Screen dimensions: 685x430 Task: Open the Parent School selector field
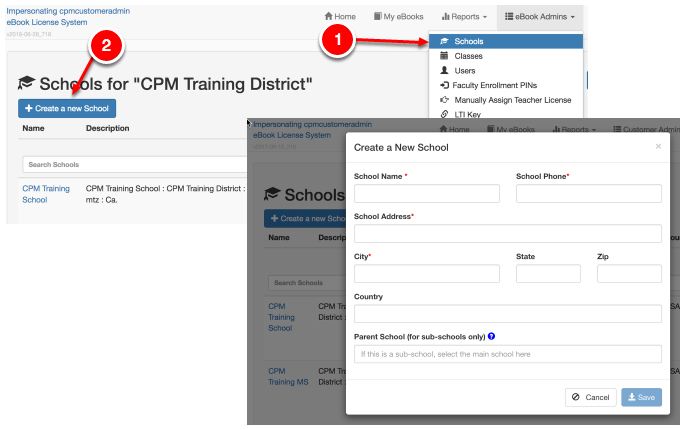508,354
